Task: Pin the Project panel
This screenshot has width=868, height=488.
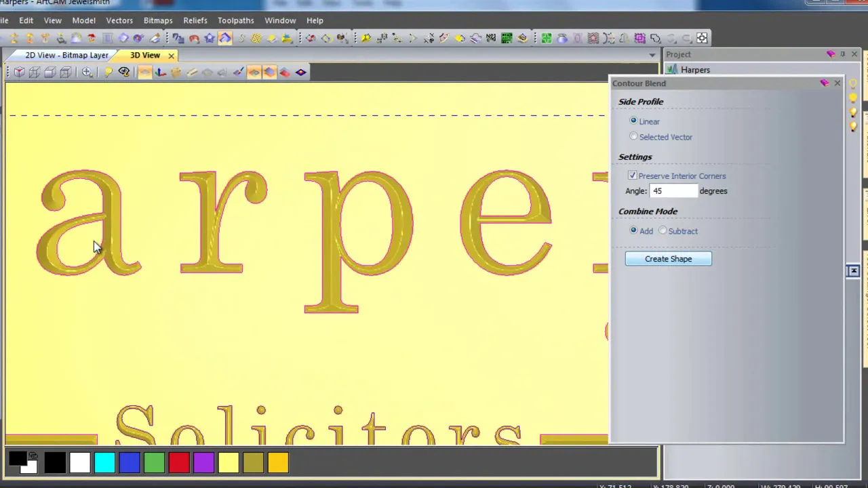Action: pyautogui.click(x=843, y=54)
